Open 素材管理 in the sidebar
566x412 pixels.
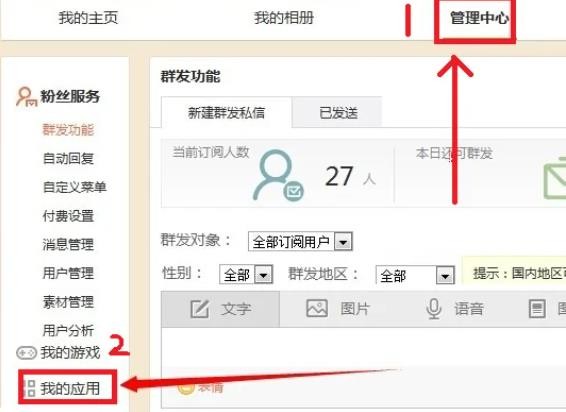pyautogui.click(x=68, y=302)
